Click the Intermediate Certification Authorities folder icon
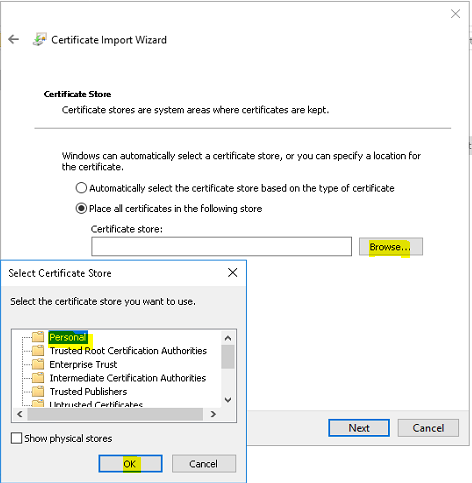 click(x=38, y=378)
